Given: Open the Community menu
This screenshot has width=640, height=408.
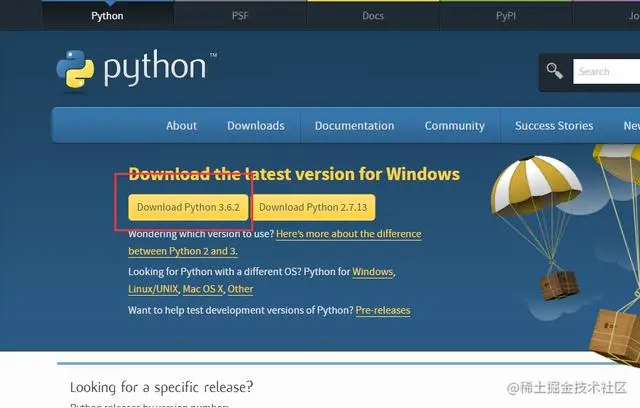Looking at the screenshot, I should (455, 126).
